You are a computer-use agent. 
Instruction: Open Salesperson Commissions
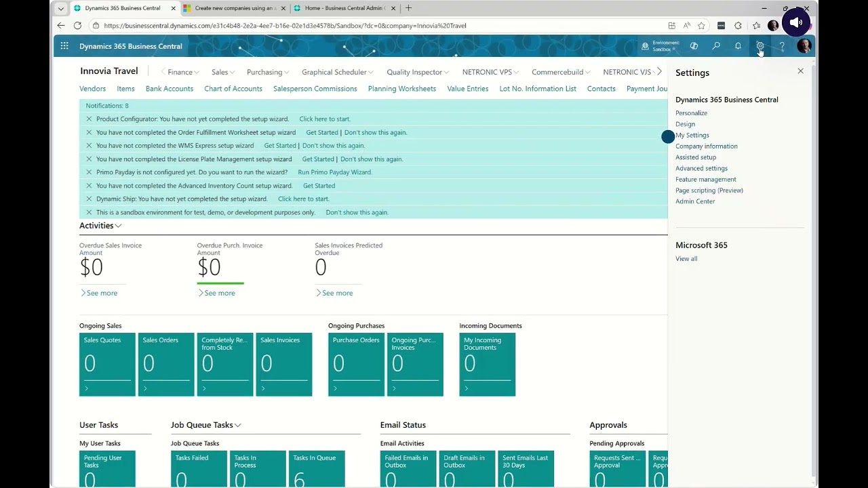coord(315,89)
